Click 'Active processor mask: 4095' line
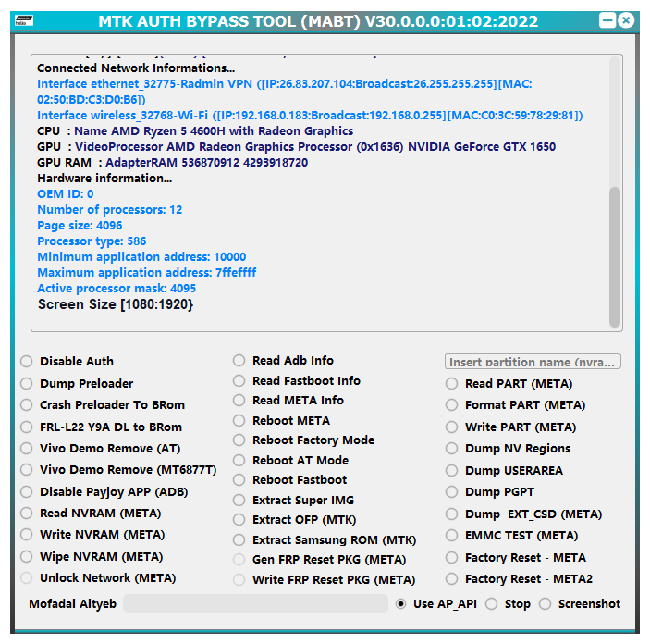The height and width of the screenshot is (644, 650). [117, 289]
